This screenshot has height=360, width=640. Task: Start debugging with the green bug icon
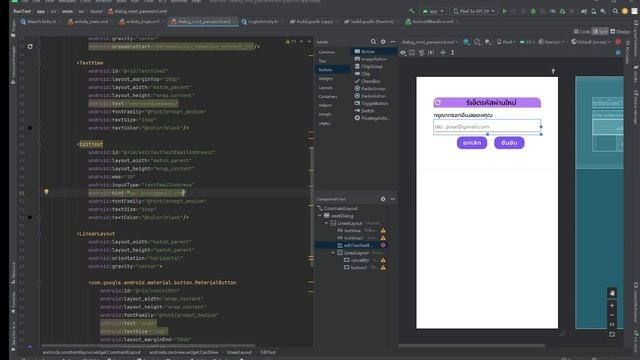pyautogui.click(x=533, y=11)
